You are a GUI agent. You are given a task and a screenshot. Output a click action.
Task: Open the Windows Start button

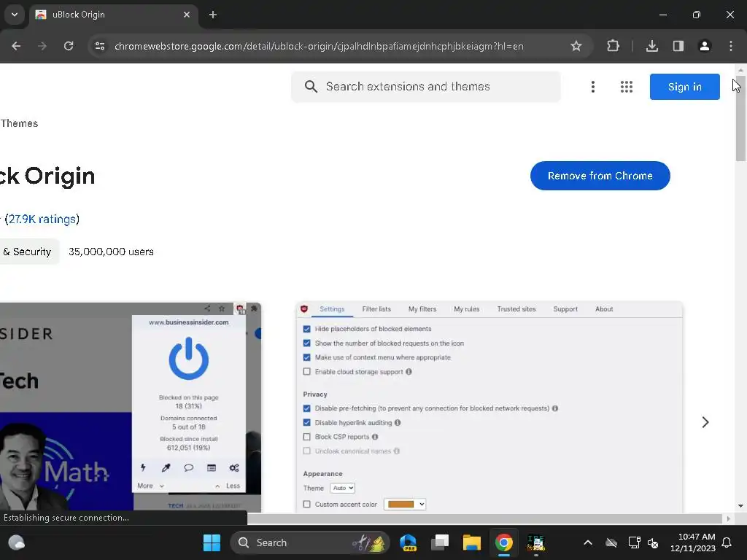[212, 542]
